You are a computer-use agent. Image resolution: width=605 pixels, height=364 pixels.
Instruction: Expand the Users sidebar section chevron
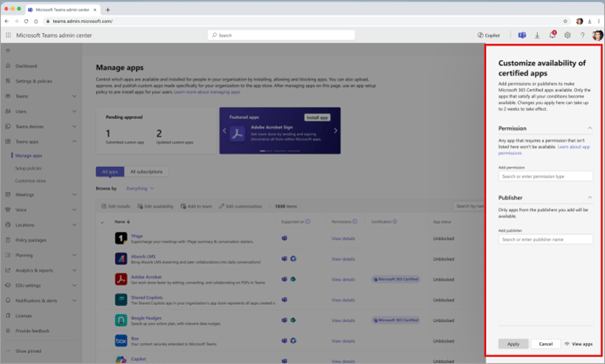(74, 112)
